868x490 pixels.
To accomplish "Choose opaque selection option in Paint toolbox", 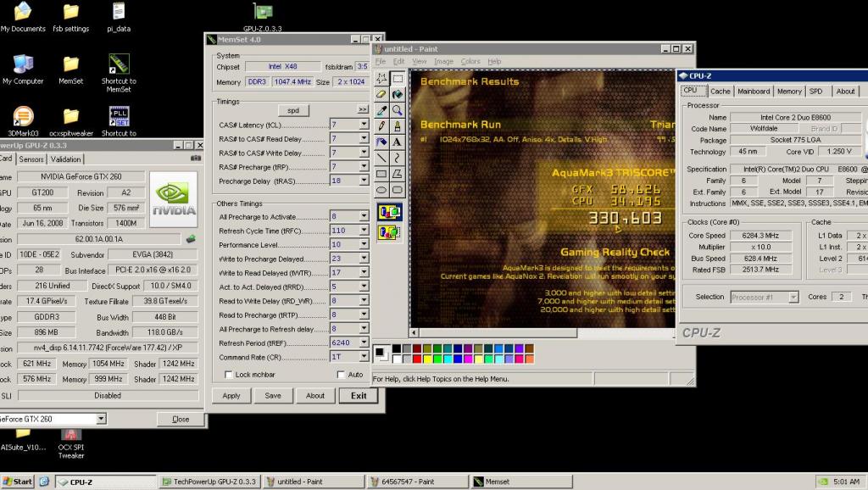I will tap(390, 211).
